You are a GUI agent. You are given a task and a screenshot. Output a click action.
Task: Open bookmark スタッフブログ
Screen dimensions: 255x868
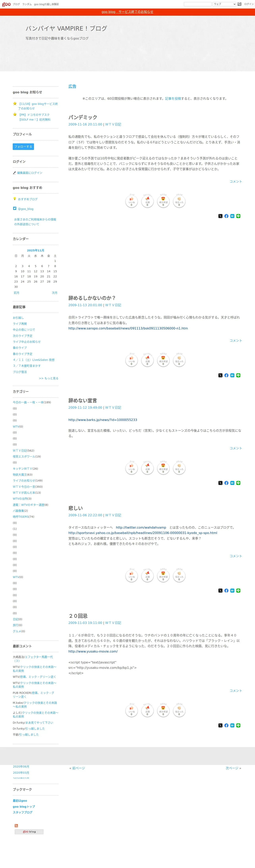[23, 812]
